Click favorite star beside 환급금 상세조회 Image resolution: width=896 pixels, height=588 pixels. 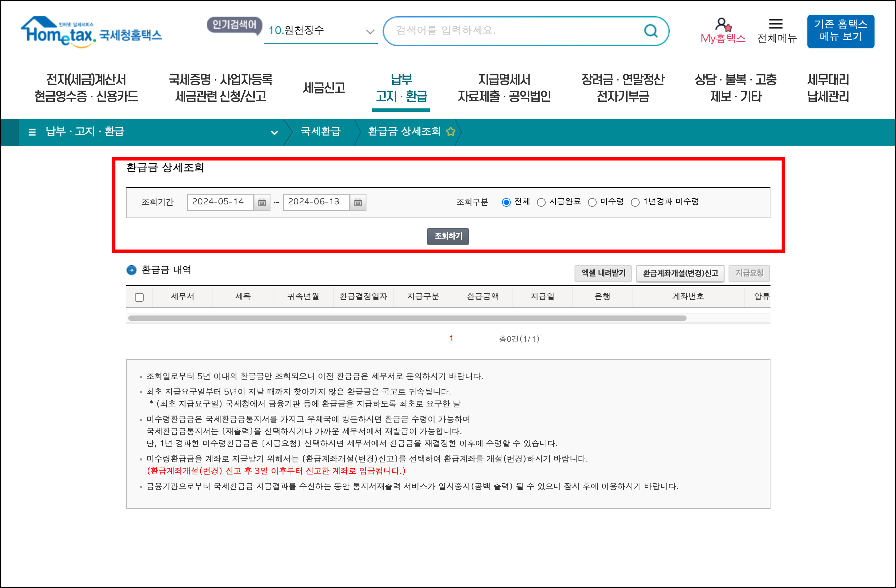click(451, 131)
